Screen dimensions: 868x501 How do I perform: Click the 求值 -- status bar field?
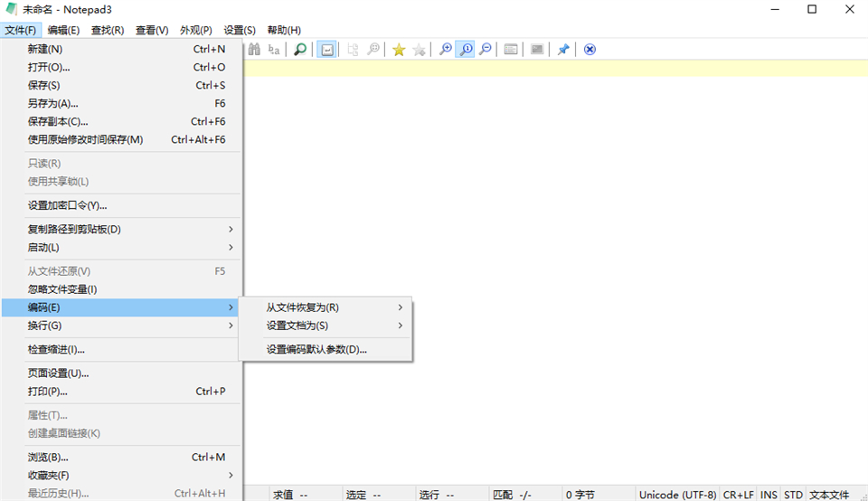(x=306, y=495)
